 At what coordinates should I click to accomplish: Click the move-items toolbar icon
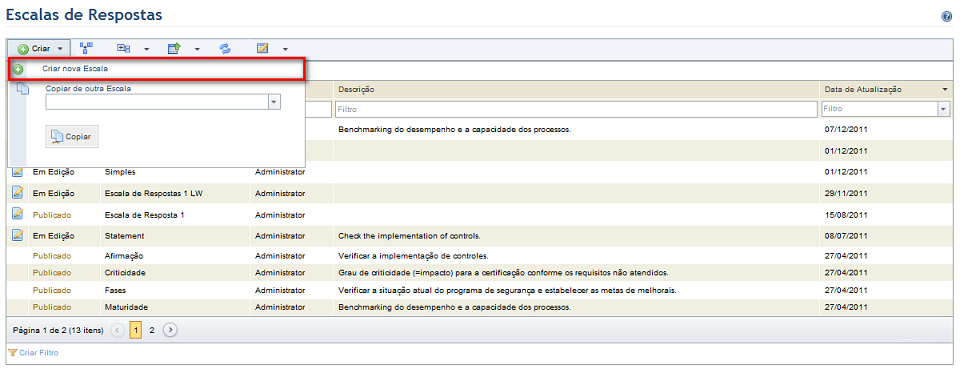point(124,48)
